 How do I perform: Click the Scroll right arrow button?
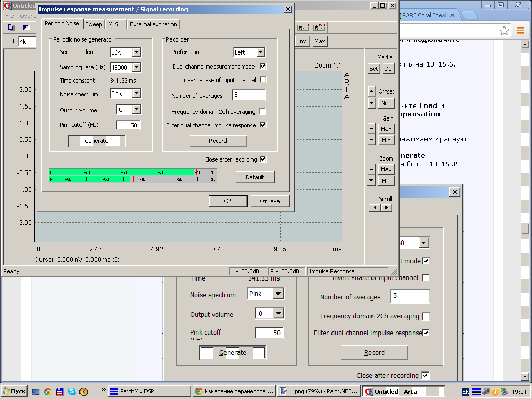coord(386,208)
